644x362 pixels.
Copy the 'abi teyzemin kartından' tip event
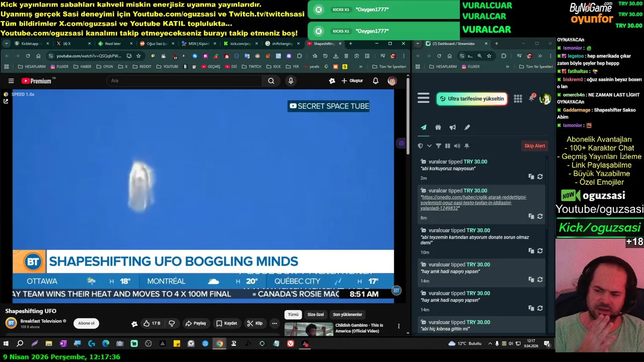(531, 251)
